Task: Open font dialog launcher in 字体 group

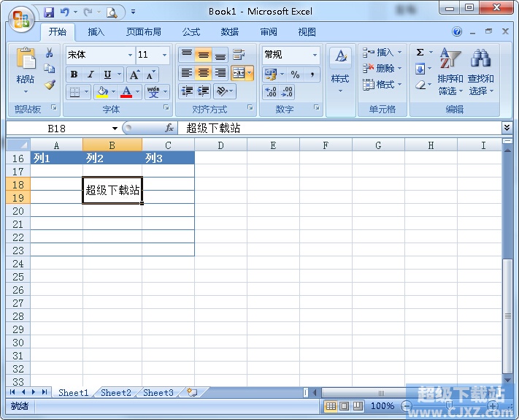Action: click(166, 107)
